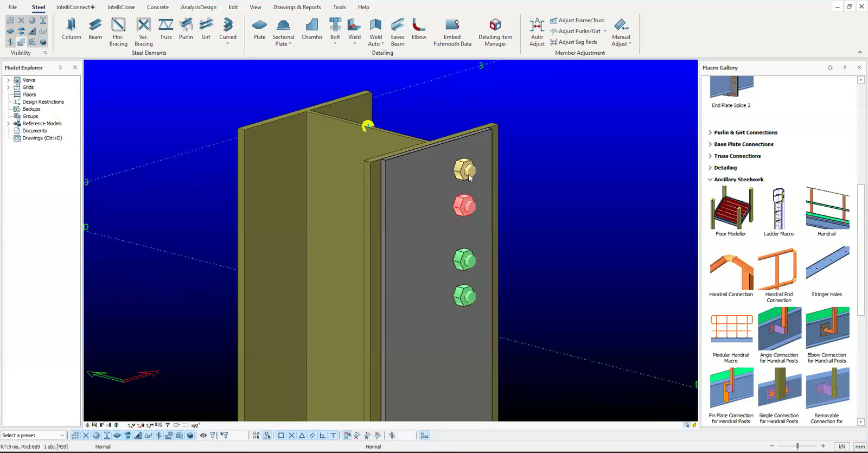Toggle grid visibility in ribbon Visibility group
The height and width of the screenshot is (453, 868).
pos(10,20)
